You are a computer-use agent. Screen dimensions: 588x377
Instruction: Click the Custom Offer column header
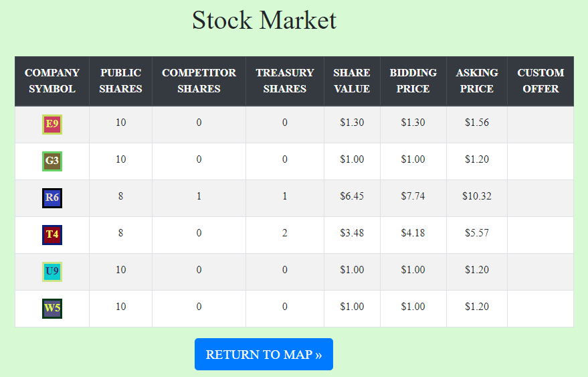pos(541,81)
